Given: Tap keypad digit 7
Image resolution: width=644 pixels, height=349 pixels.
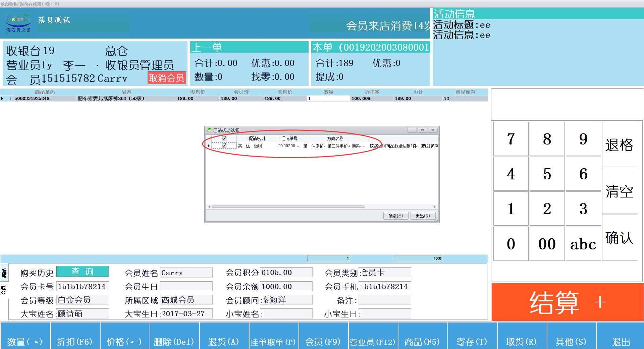Looking at the screenshot, I should tap(511, 139).
